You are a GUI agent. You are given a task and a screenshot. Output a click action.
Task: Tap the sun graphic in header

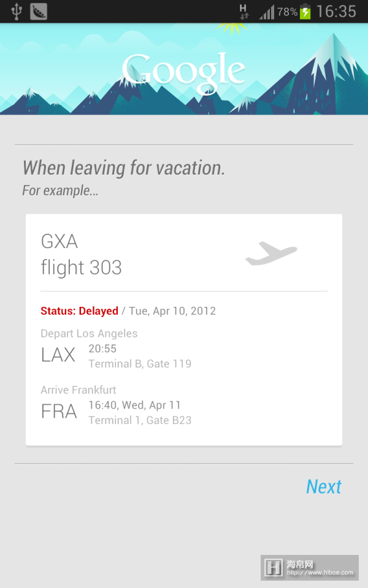coord(232,27)
